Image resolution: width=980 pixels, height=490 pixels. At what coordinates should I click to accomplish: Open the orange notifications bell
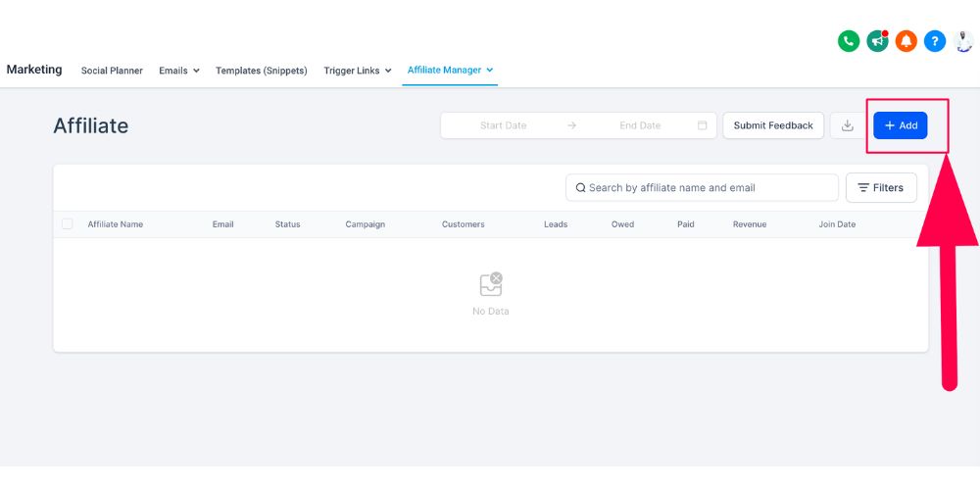click(x=906, y=41)
